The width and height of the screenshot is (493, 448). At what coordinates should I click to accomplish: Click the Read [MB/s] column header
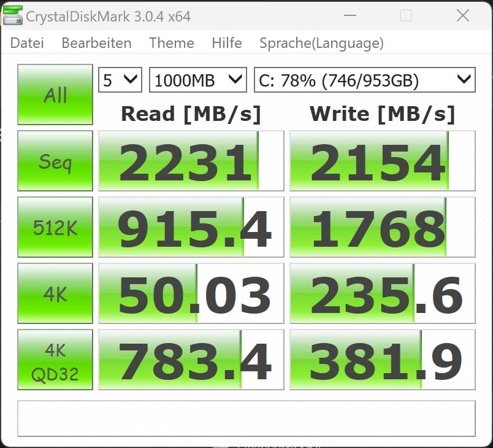191,114
